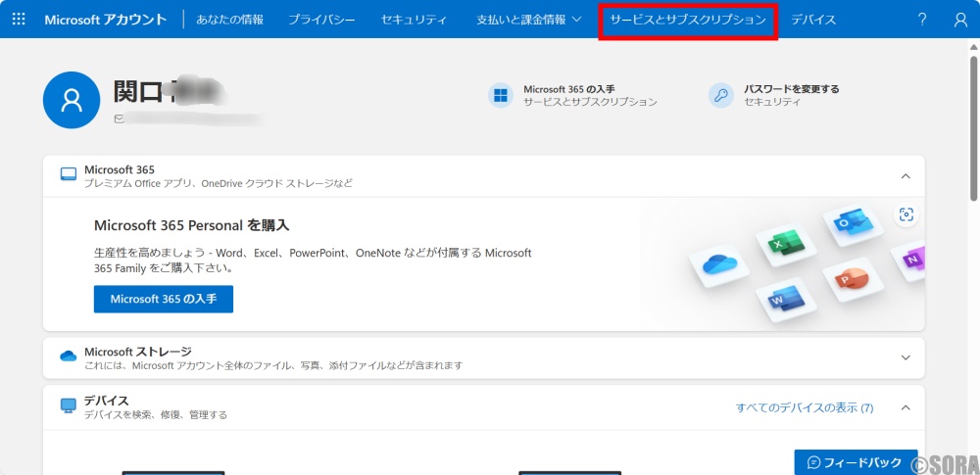Click the Microsoft アカウント home title
The image size is (980, 475).
(x=106, y=20)
